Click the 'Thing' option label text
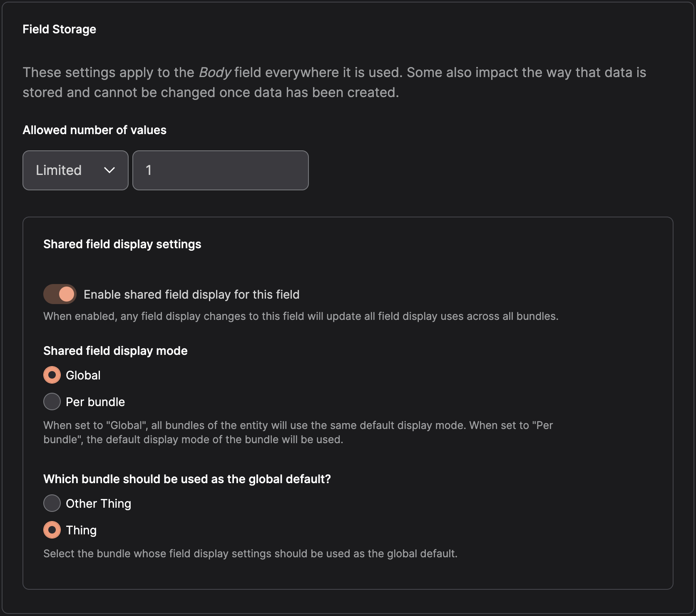Viewport: 696px width, 616px height. tap(81, 530)
